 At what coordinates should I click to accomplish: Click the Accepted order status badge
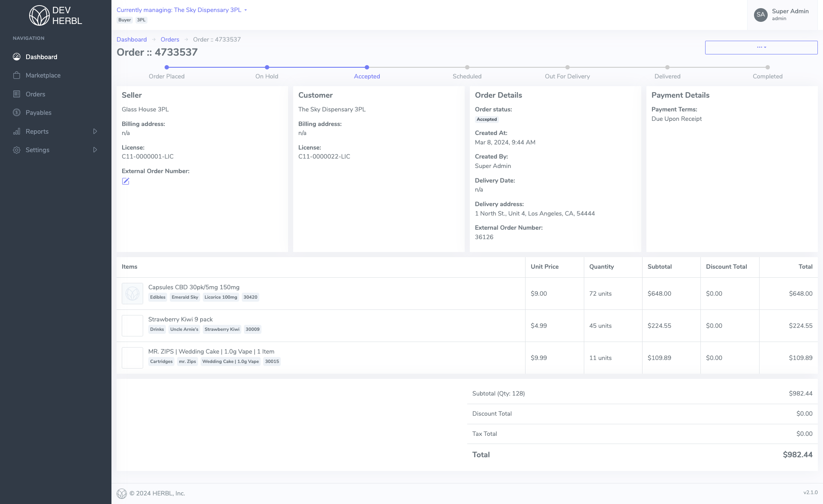(x=487, y=120)
